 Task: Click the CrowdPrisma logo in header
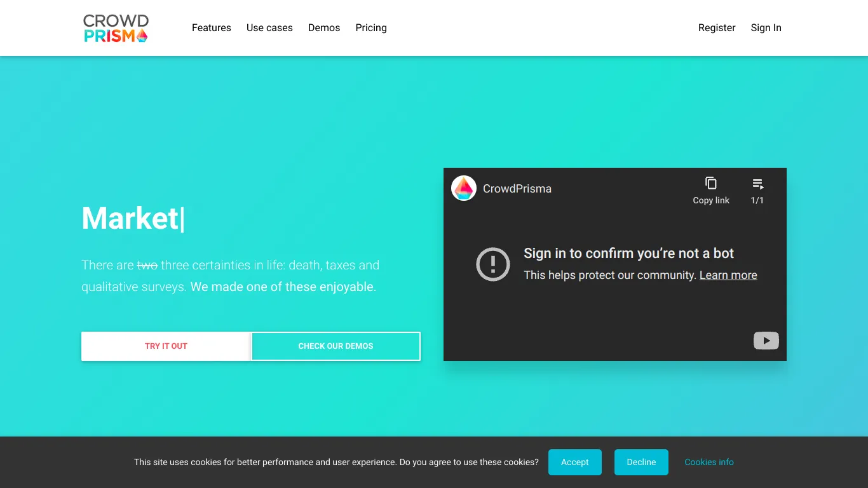tap(116, 28)
